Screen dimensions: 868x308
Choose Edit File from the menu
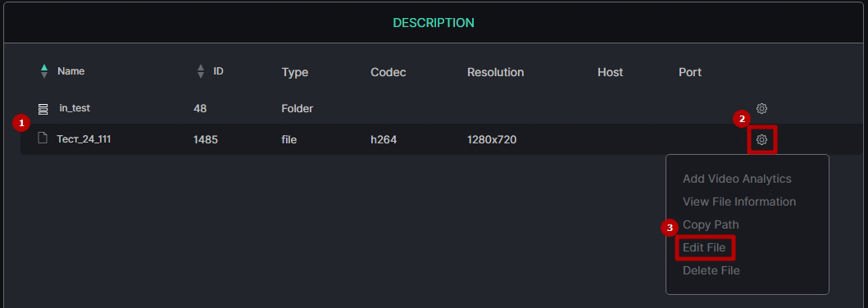pos(703,247)
